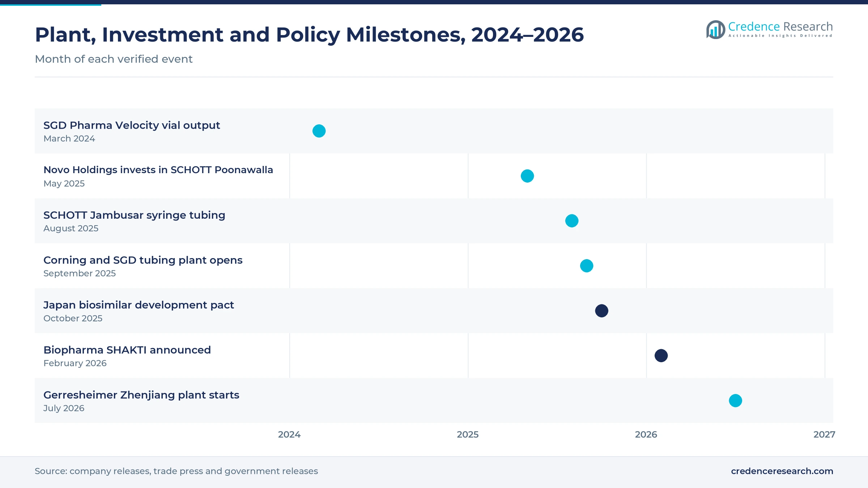Click the September 2025 date text
The width and height of the screenshot is (868, 488).
coord(80,273)
